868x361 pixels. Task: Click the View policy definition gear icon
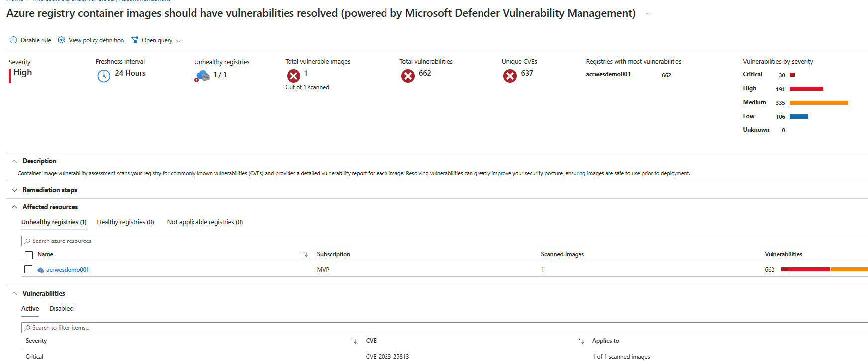coord(62,40)
